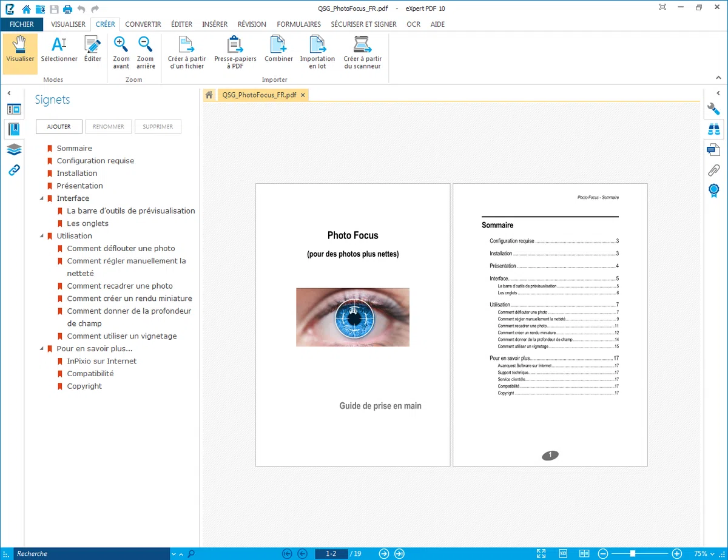Click the 100% actual size icon
Image resolution: width=728 pixels, height=560 pixels.
click(x=563, y=553)
